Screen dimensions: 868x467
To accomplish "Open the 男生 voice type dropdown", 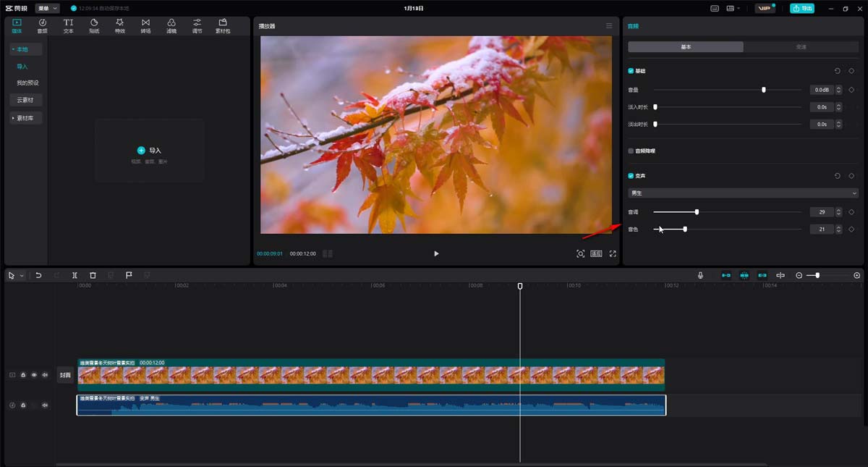I will point(743,193).
